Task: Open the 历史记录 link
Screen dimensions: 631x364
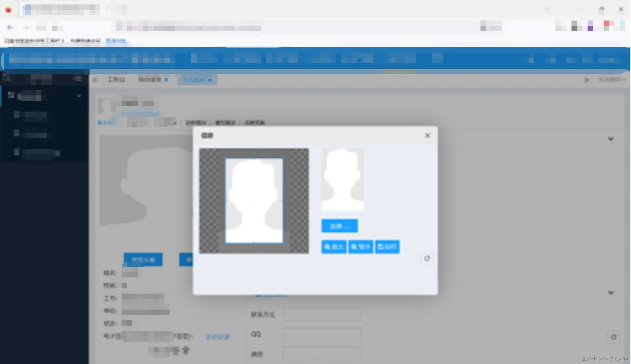Action: [217, 337]
